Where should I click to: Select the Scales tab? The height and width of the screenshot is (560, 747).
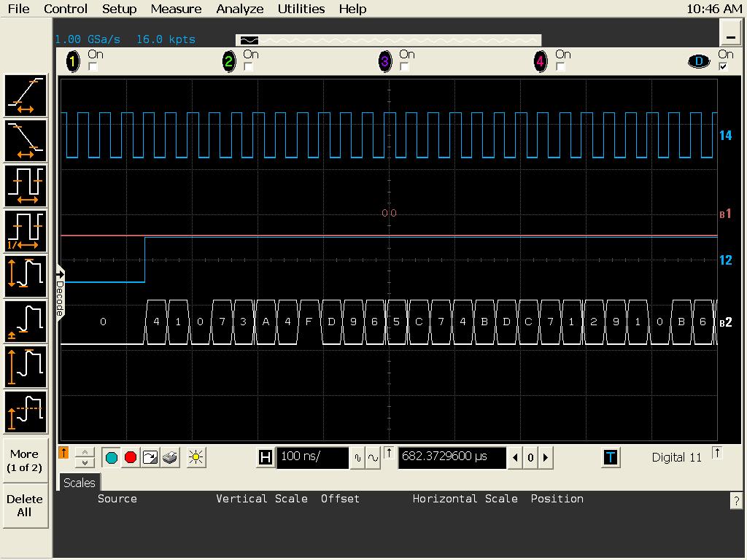(x=79, y=483)
